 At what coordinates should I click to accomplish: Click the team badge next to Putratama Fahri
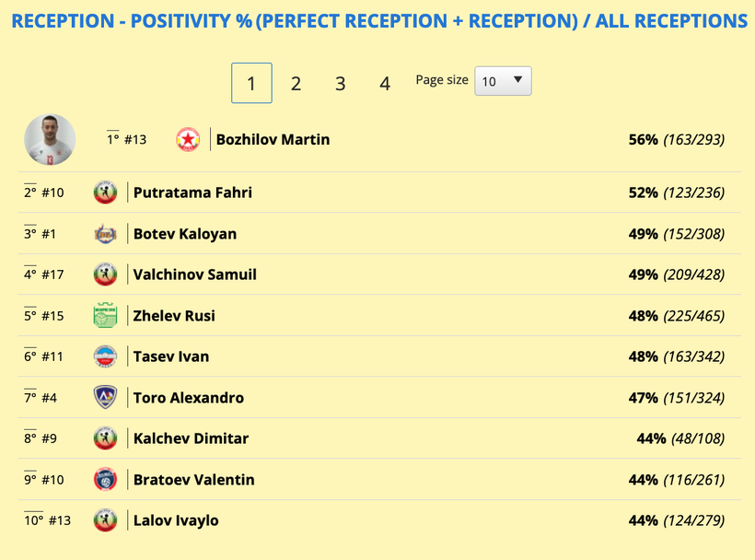(105, 192)
